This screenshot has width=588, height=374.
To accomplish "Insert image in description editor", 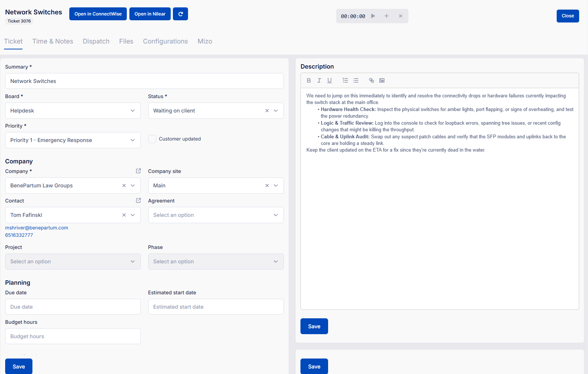I will 382,80.
